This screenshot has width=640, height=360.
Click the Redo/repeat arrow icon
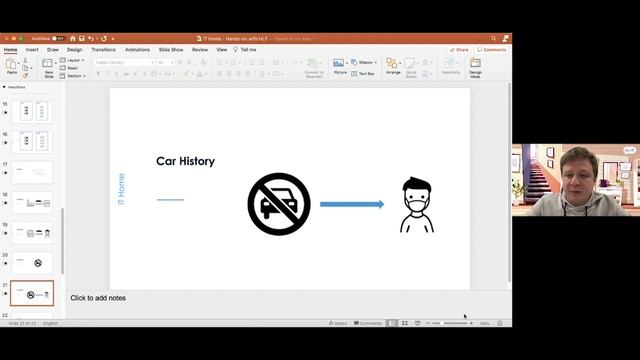104,38
